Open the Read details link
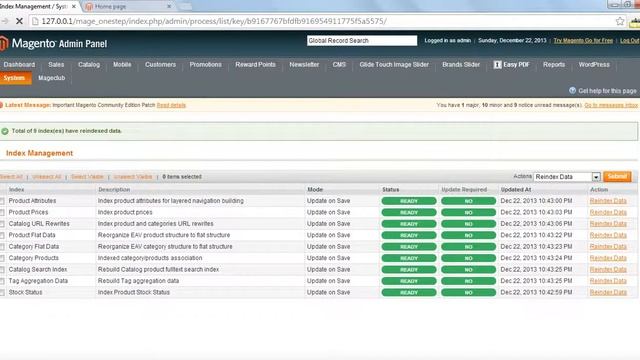Screen dimensions: 640x360 tap(171, 105)
